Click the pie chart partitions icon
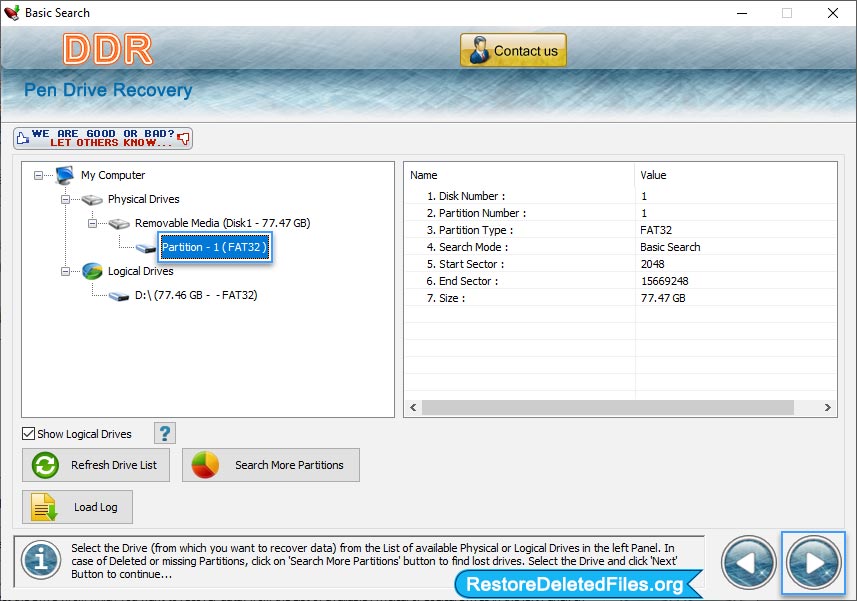 tap(205, 465)
